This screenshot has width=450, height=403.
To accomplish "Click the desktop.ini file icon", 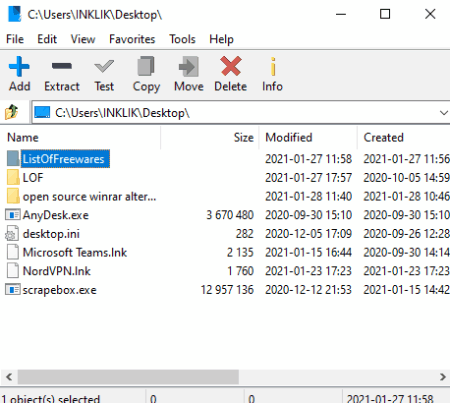I will (x=12, y=233).
